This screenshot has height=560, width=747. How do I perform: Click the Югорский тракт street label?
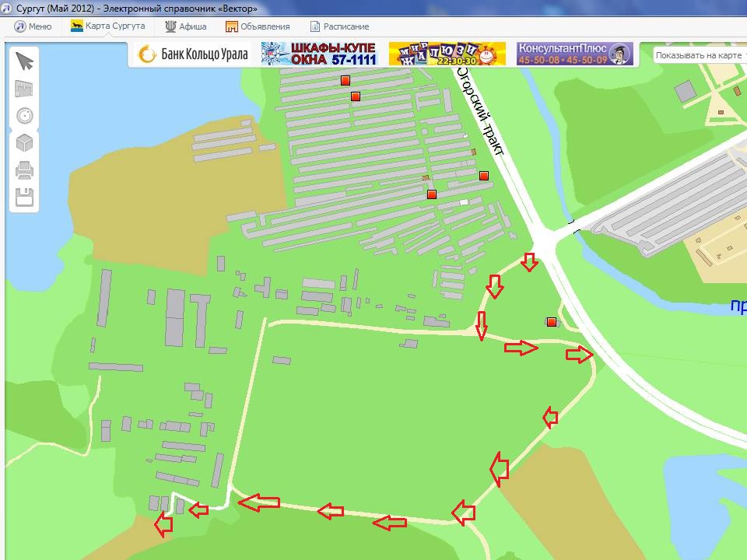coord(480,110)
